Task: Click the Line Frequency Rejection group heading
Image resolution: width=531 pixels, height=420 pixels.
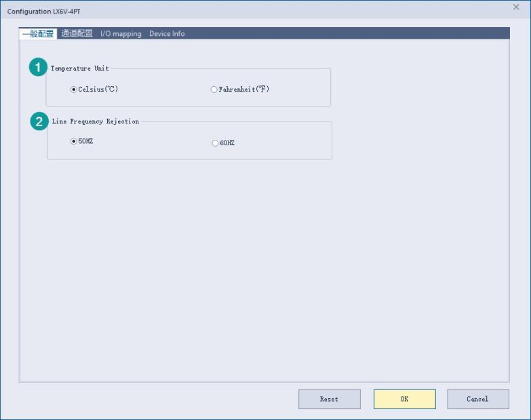Action: (95, 121)
